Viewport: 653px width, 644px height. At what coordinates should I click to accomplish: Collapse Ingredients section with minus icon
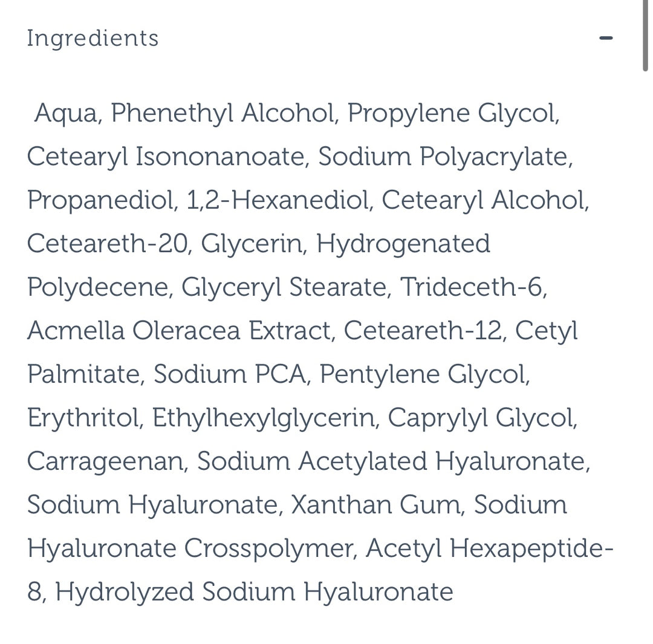(x=606, y=38)
